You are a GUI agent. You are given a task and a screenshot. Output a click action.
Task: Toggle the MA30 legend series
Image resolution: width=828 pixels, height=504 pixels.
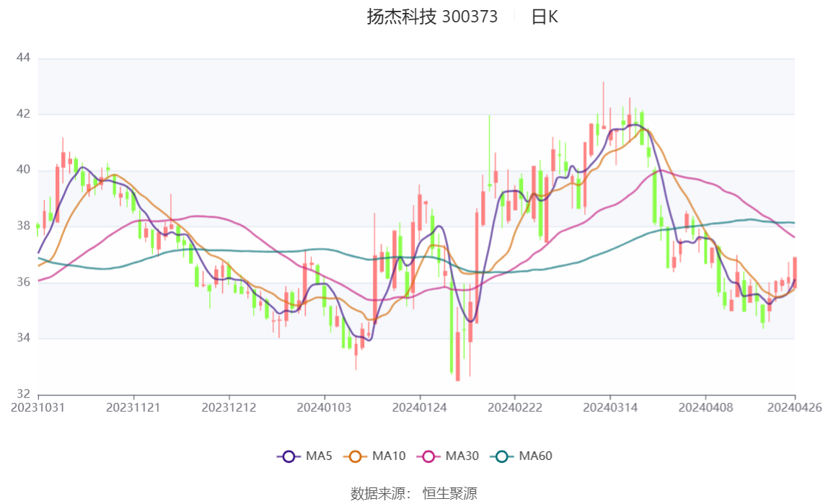448,456
